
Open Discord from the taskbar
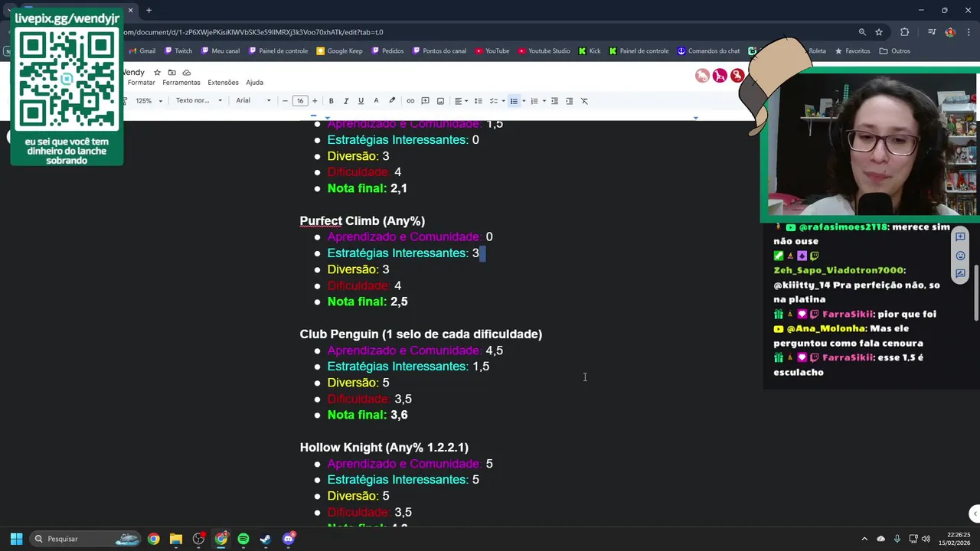[x=288, y=539]
